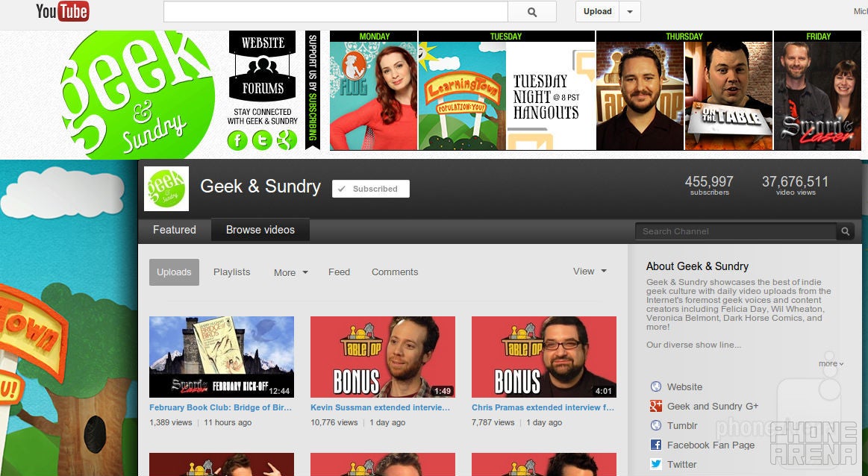Select the Playlists tab
Viewport: 868px width, 476px height.
(232, 272)
